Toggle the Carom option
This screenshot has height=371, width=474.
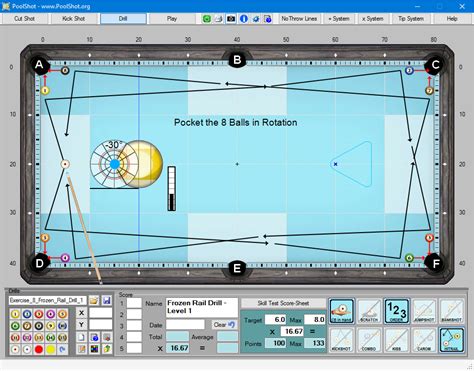point(424,340)
